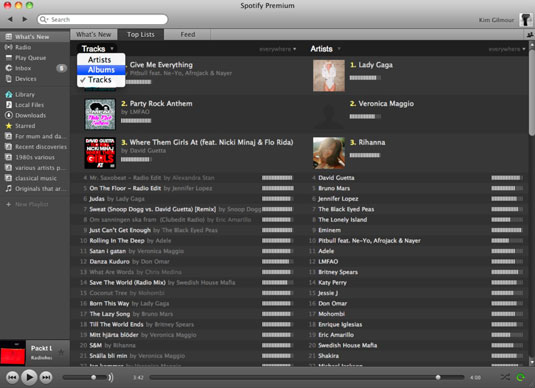Open the Artists column dropdown header
This screenshot has height=388, width=535.
[325, 49]
